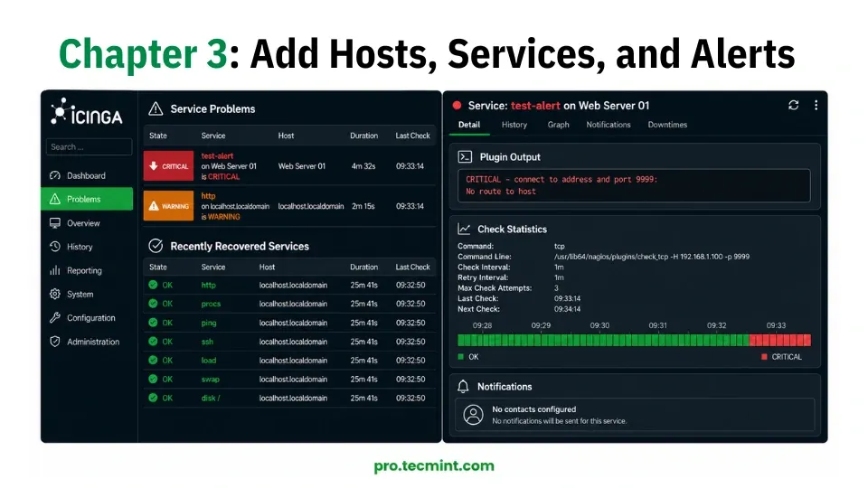The height and width of the screenshot is (488, 868).
Task: Click the Problems warning triangle icon in sidebar
Action: point(55,199)
